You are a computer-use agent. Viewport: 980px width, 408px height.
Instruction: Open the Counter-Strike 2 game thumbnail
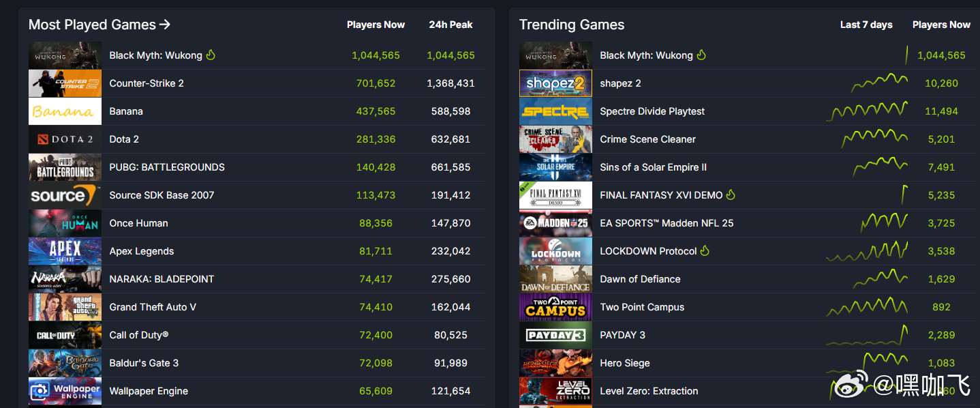click(x=65, y=83)
